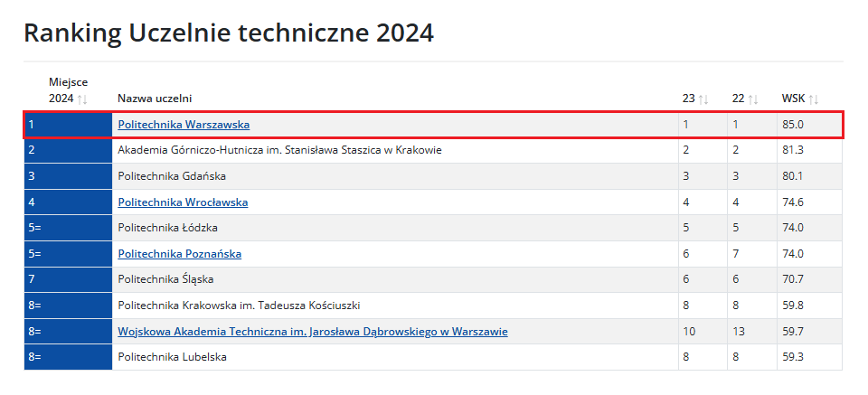
Task: Click the Ranking Uczelnie techniczne 2024 heading
Action: coord(229,33)
